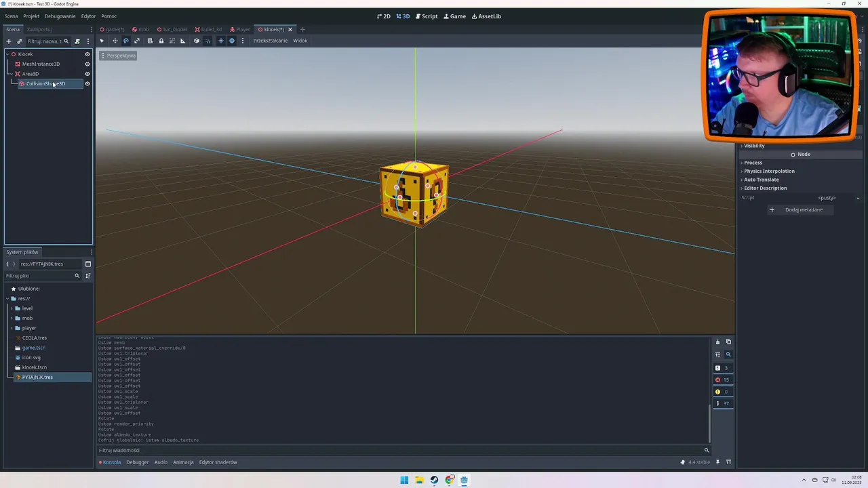Toggle the preview environment globe
This screenshot has height=488, width=868.
tap(232, 41)
